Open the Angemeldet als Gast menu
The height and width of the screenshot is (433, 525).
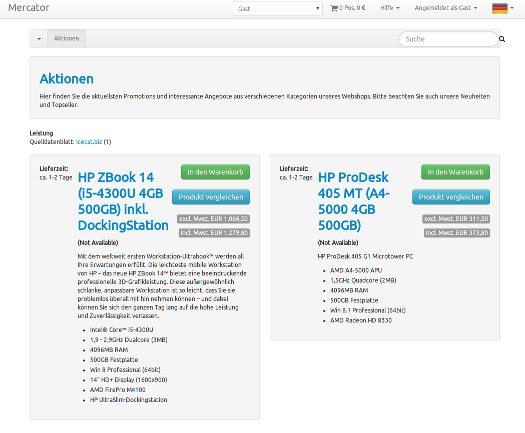point(446,8)
